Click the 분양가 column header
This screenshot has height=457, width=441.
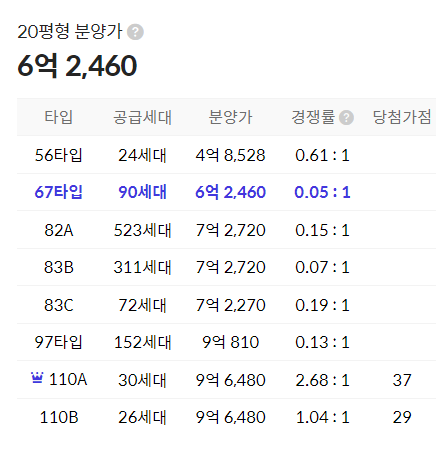230,117
